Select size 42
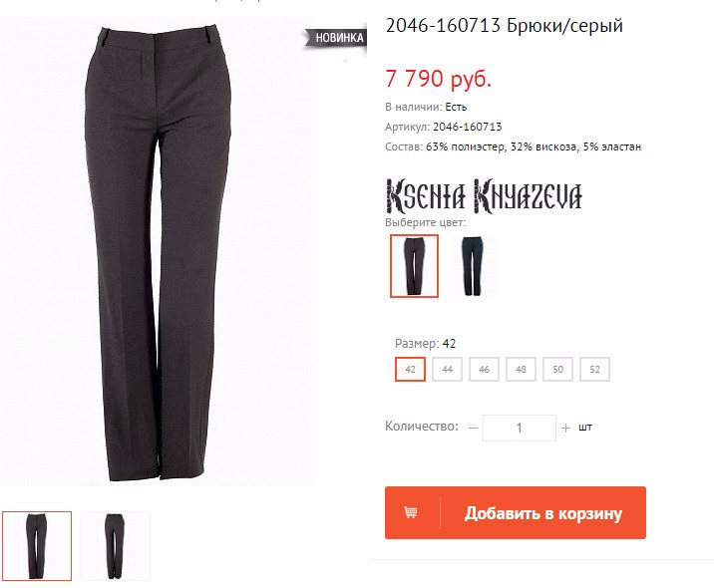The image size is (714, 588). (x=410, y=369)
